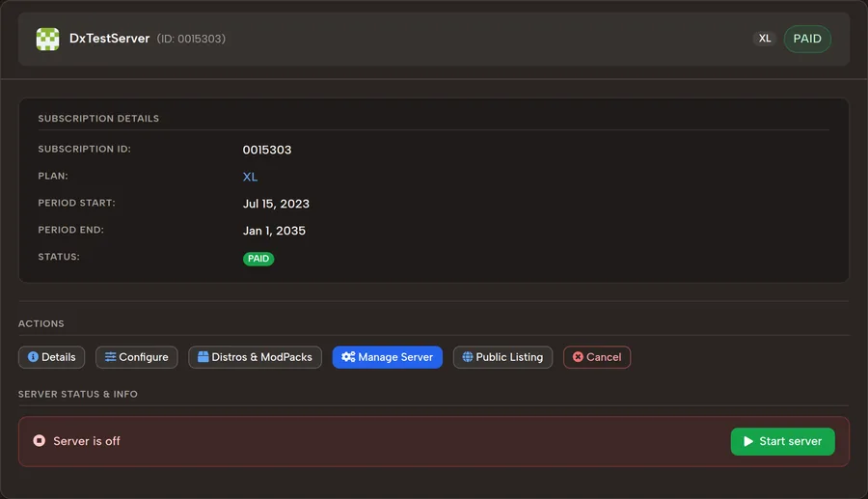Image resolution: width=868 pixels, height=499 pixels.
Task: Open the Details button
Action: pyautogui.click(x=51, y=357)
